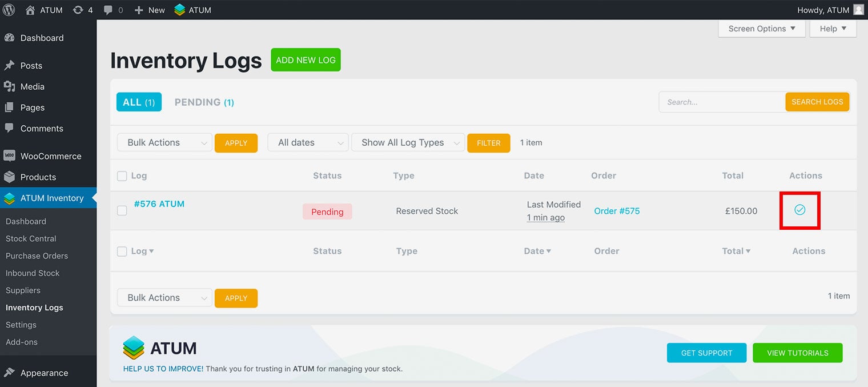This screenshot has width=868, height=387.
Task: Click the comments bubble icon in admin bar
Action: 108,10
